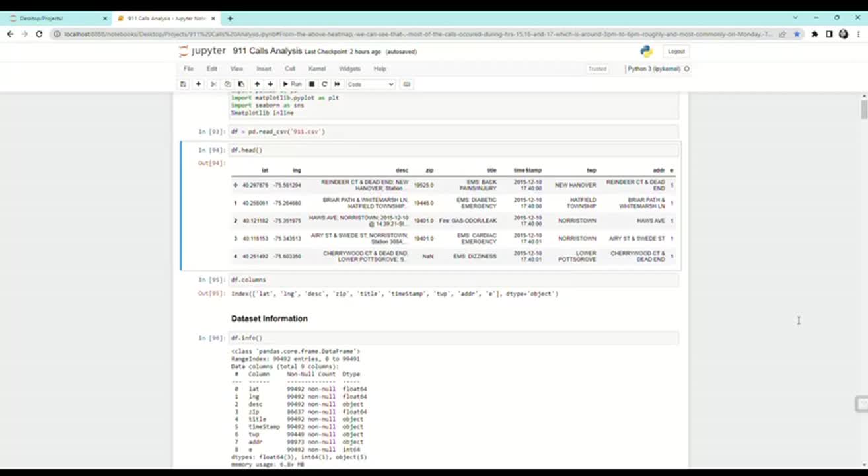The width and height of the screenshot is (868, 476).
Task: Rename the notebook title 911 Calls Analysis
Action: [267, 51]
